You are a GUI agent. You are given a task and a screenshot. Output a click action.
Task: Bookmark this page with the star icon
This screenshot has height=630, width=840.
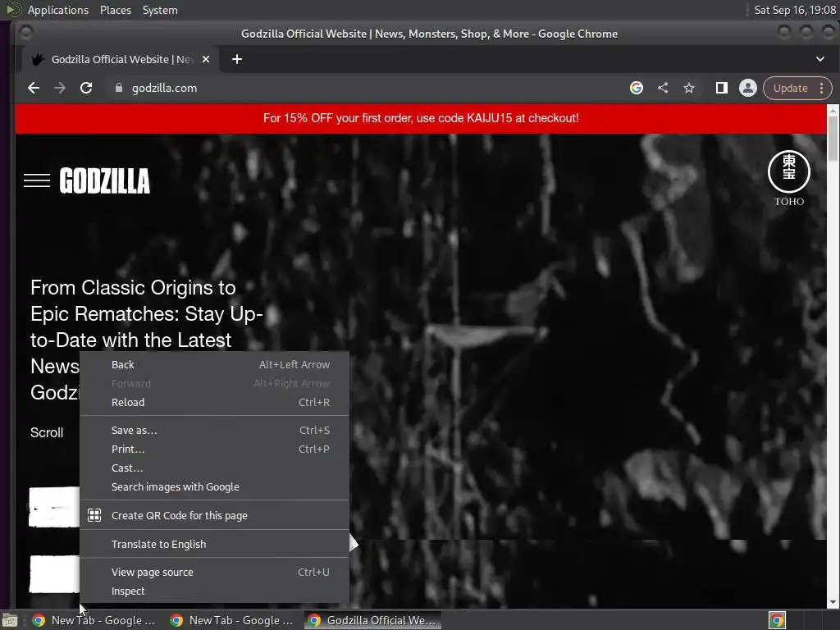click(x=689, y=88)
